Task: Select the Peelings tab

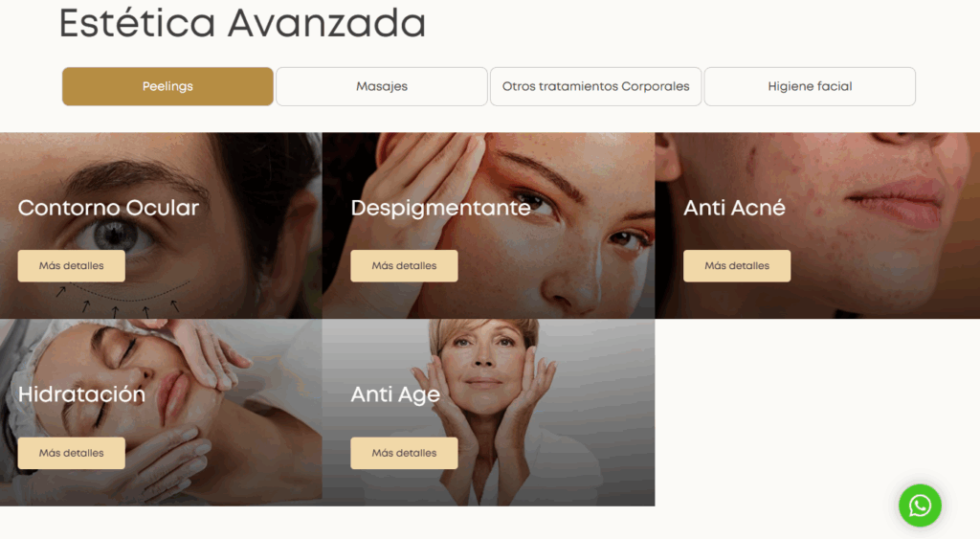Action: (167, 86)
